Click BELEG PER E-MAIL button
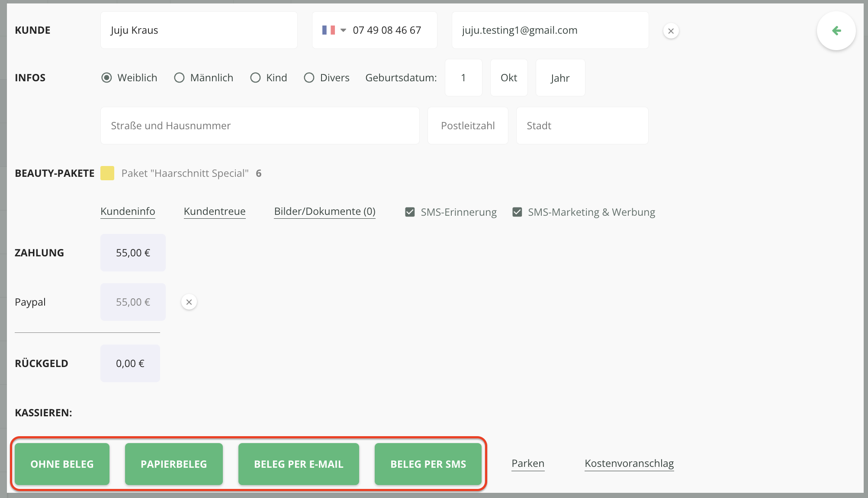868x498 pixels. [x=299, y=464]
